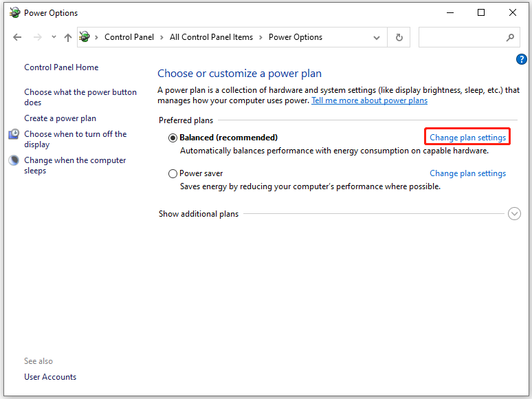Screen dimensions: 532x399
Task: Expand the chevron after Control Panel breadcrumb
Action: [162, 37]
